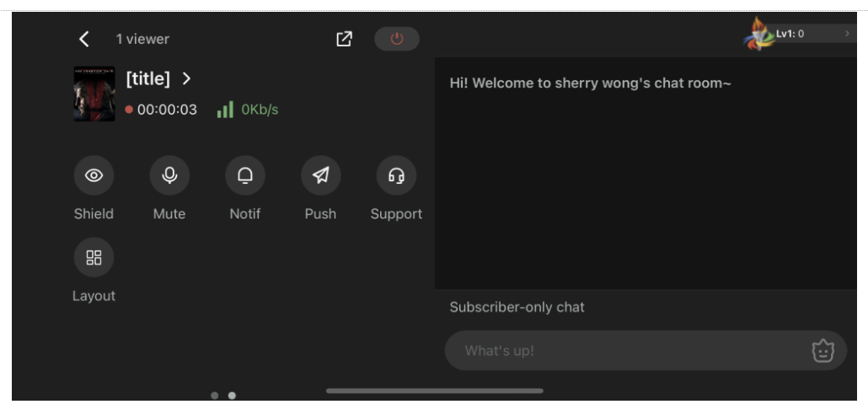Click the flame level emblem icon

[x=758, y=34]
